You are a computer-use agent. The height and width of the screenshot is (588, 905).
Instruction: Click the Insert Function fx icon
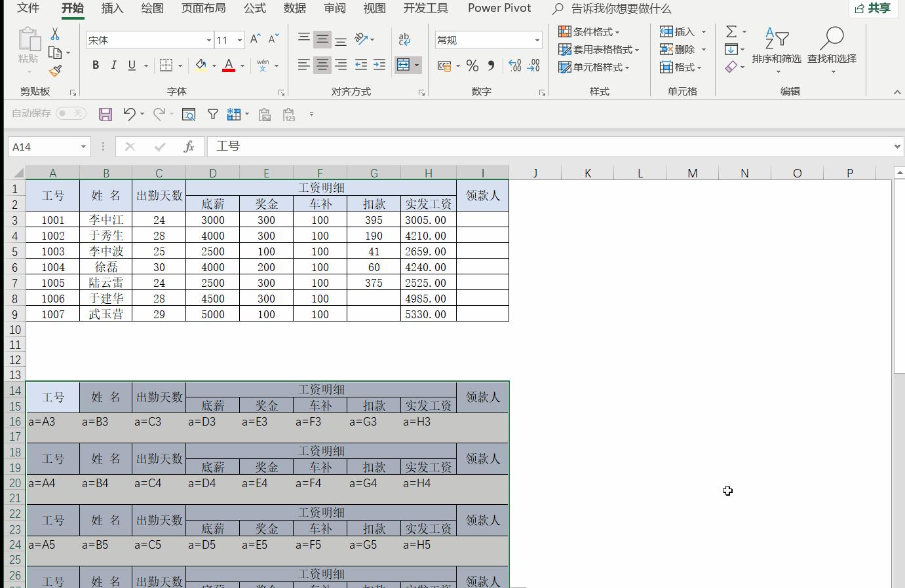[189, 147]
